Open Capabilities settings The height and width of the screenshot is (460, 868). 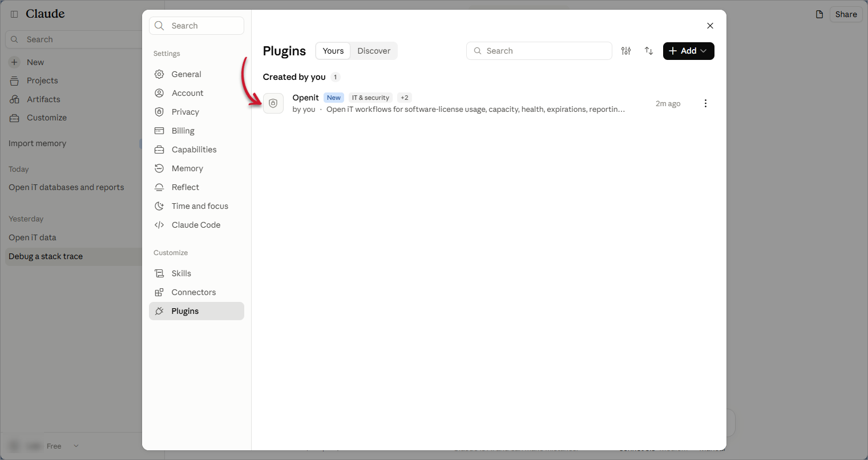tap(196, 150)
